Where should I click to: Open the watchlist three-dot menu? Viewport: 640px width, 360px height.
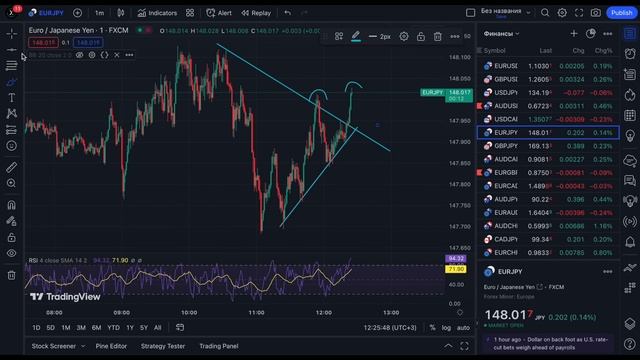[x=607, y=33]
